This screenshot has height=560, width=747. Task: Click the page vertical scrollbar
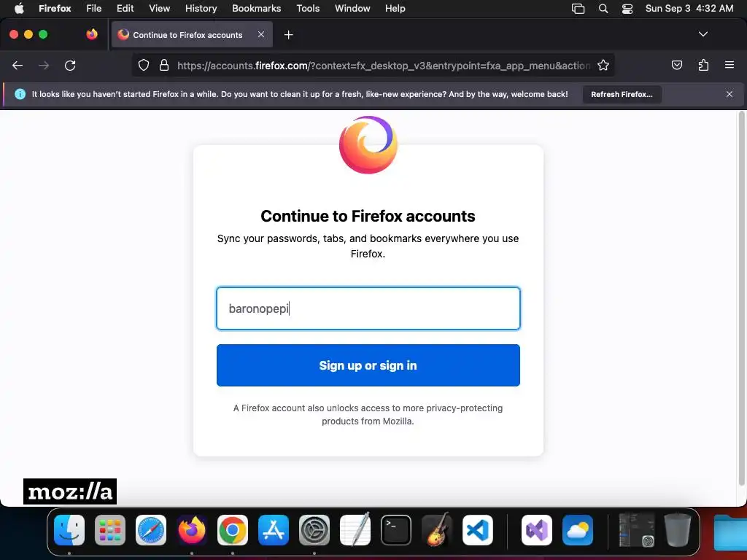click(741, 298)
